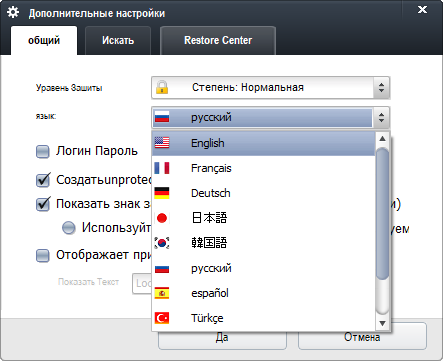
Task: Click the язык: label
Action: click(46, 116)
